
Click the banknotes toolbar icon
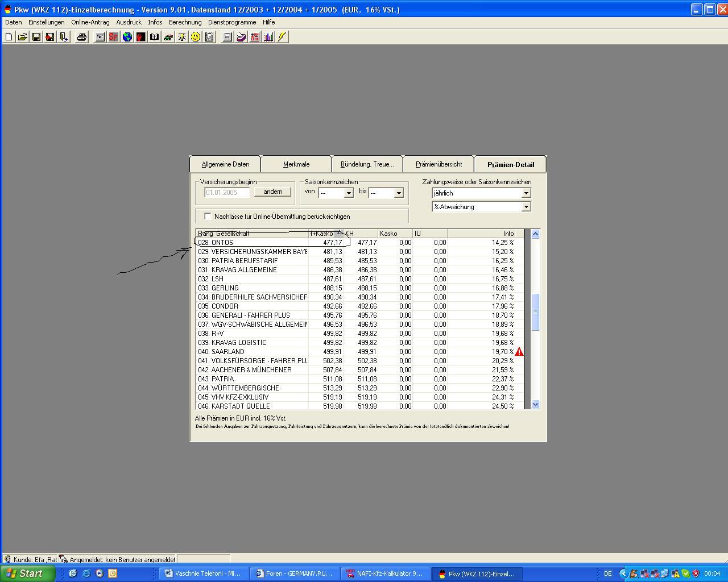168,37
